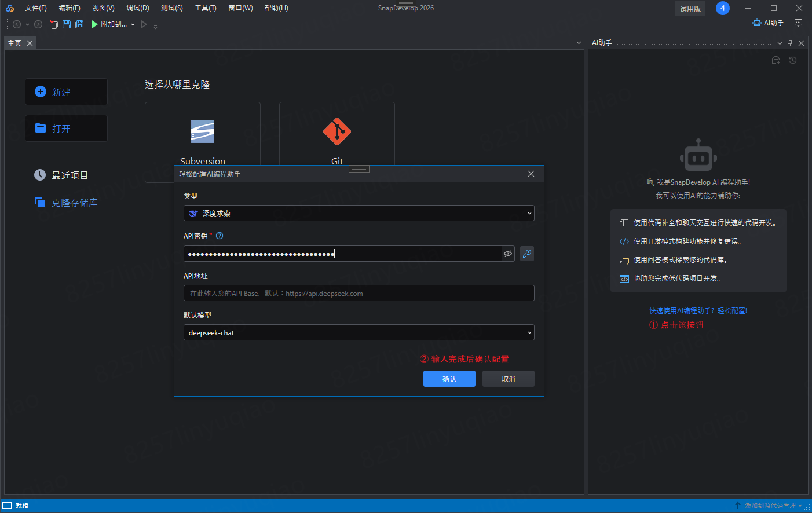Toggle API key visibility with eye icon
Screen dimensions: 812x513
click(508, 254)
